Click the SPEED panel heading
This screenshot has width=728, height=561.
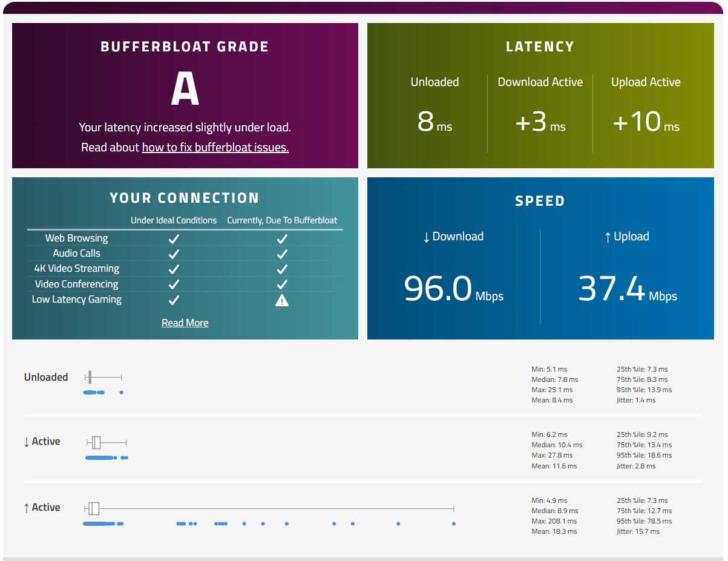pos(540,201)
